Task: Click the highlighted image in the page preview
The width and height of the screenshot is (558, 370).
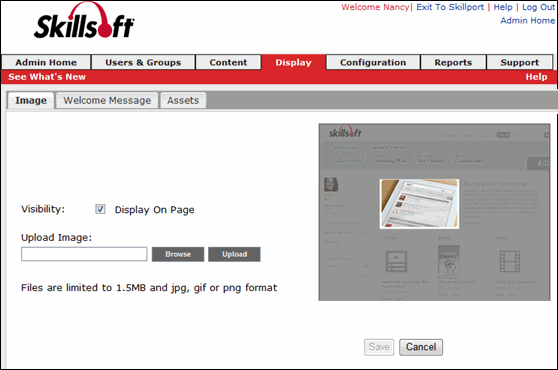Action: [420, 204]
